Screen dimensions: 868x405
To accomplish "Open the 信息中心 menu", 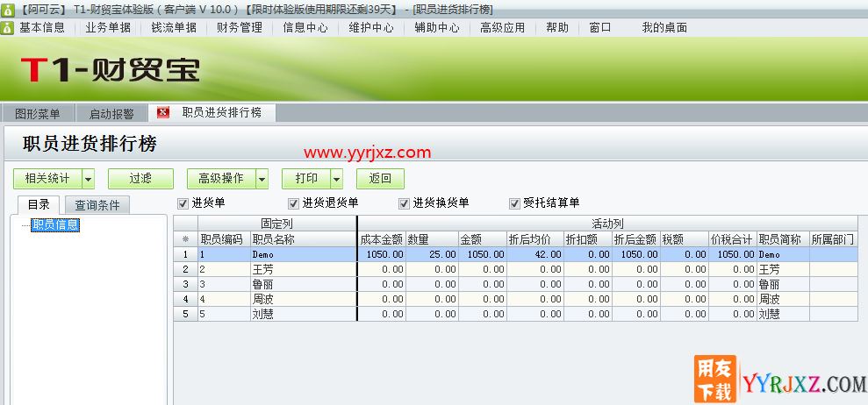I will [305, 27].
